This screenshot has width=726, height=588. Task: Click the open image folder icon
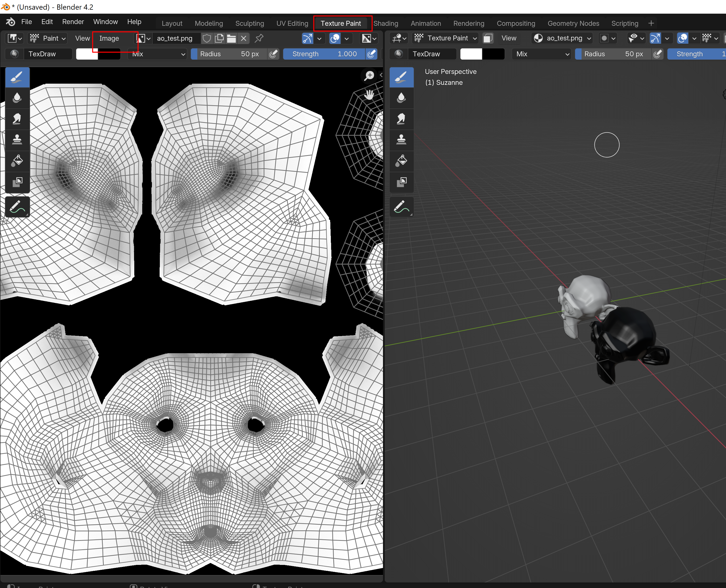tap(232, 38)
